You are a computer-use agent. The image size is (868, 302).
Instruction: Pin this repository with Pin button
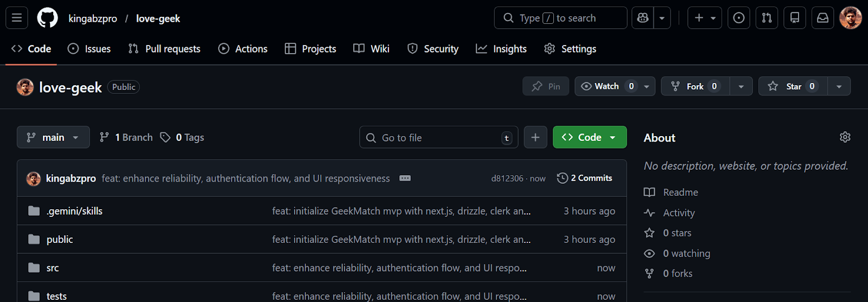[546, 86]
